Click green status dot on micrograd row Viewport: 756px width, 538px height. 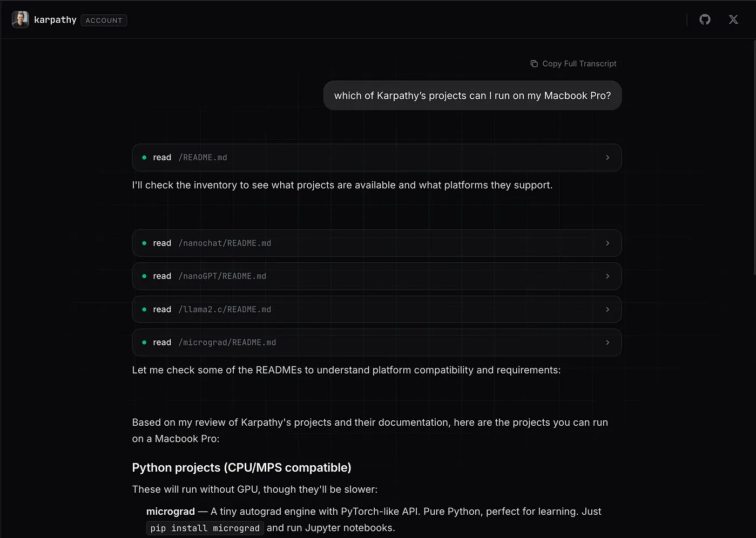144,343
